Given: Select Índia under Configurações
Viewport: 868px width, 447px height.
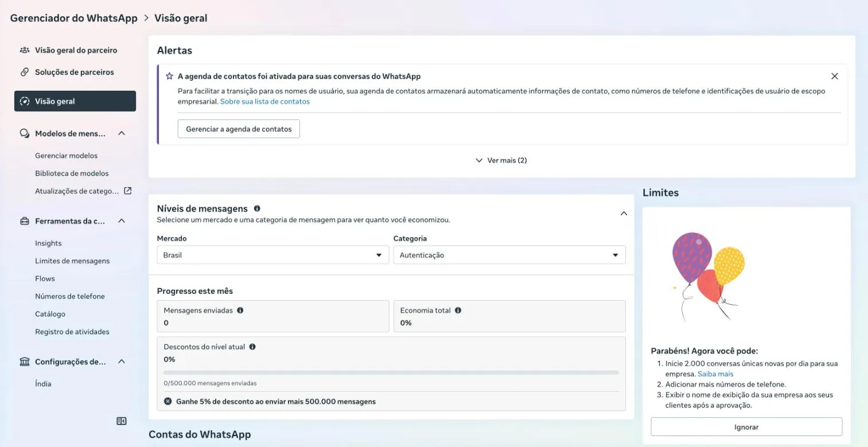Looking at the screenshot, I should click(x=43, y=384).
